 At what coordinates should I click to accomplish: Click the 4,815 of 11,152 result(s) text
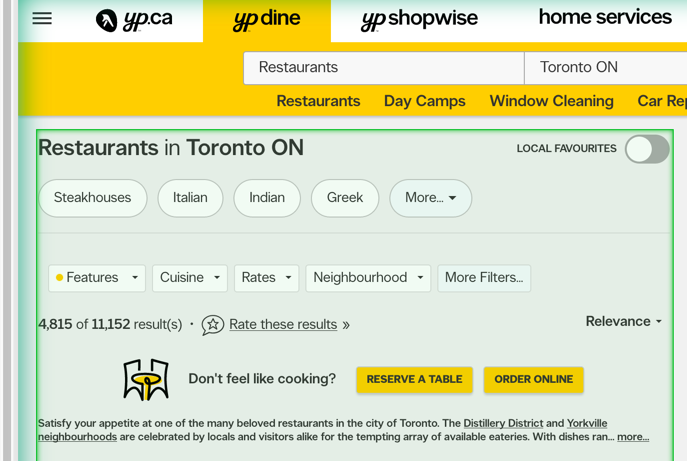pos(110,325)
